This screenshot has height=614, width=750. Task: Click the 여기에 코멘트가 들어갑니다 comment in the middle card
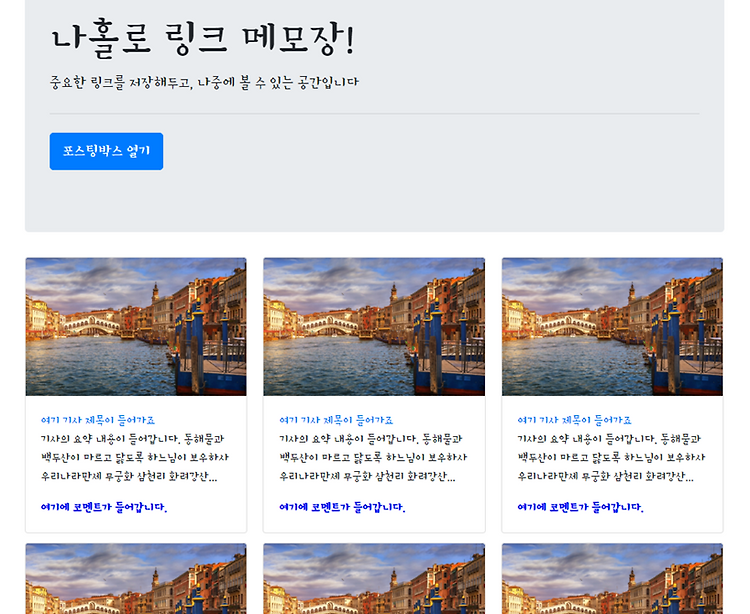(x=342, y=507)
